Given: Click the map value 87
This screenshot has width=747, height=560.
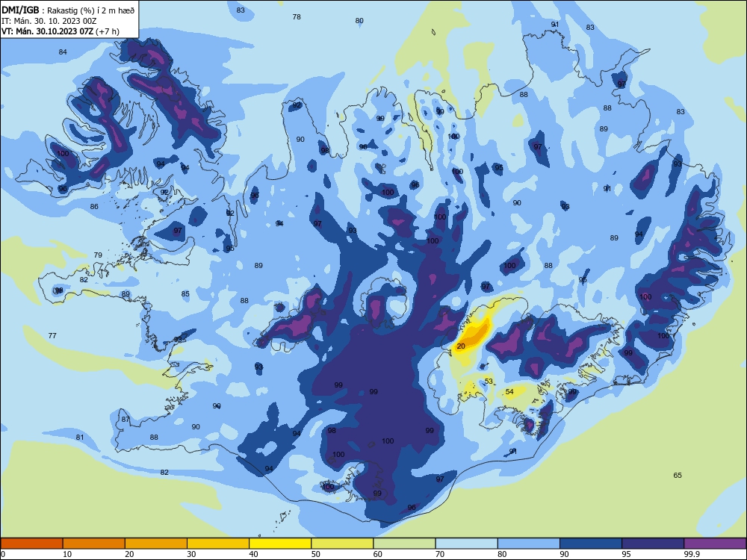Looking at the screenshot, I should [x=125, y=420].
